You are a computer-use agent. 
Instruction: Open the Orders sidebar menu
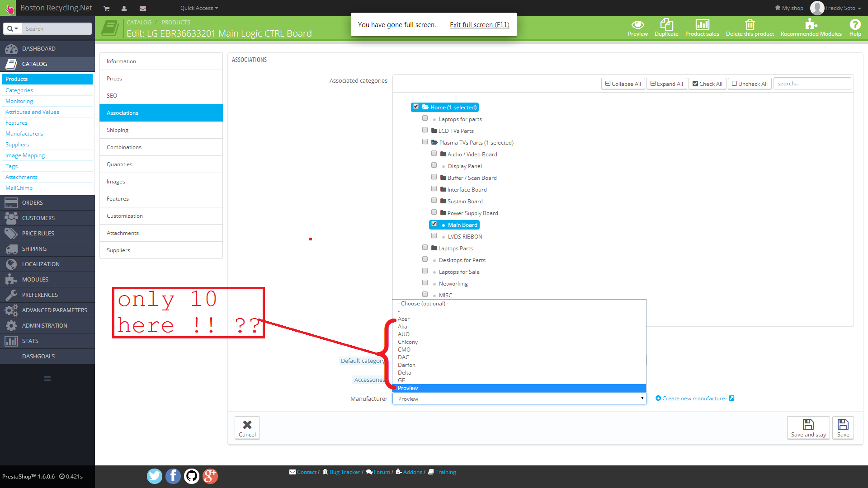(x=33, y=202)
